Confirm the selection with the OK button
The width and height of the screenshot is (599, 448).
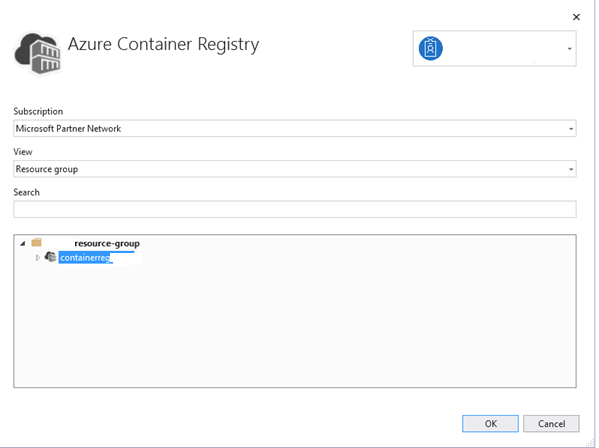(x=490, y=424)
